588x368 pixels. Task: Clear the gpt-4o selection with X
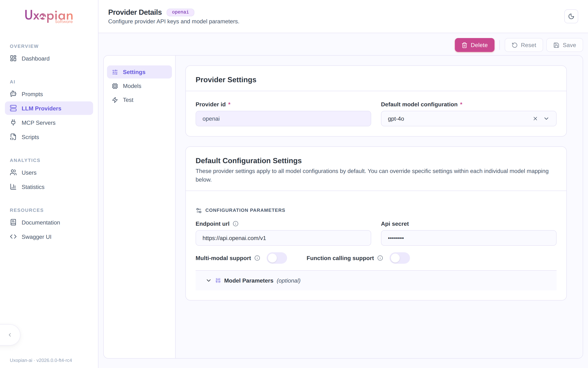tap(535, 119)
